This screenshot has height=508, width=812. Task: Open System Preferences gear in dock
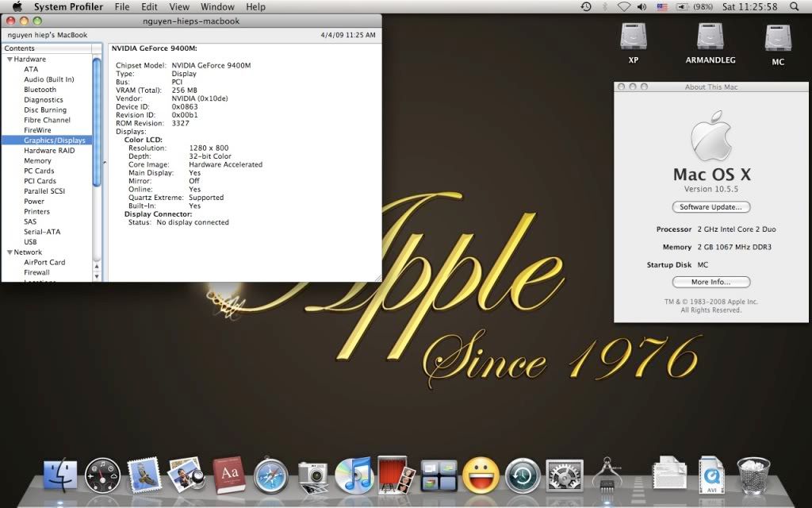(x=565, y=475)
